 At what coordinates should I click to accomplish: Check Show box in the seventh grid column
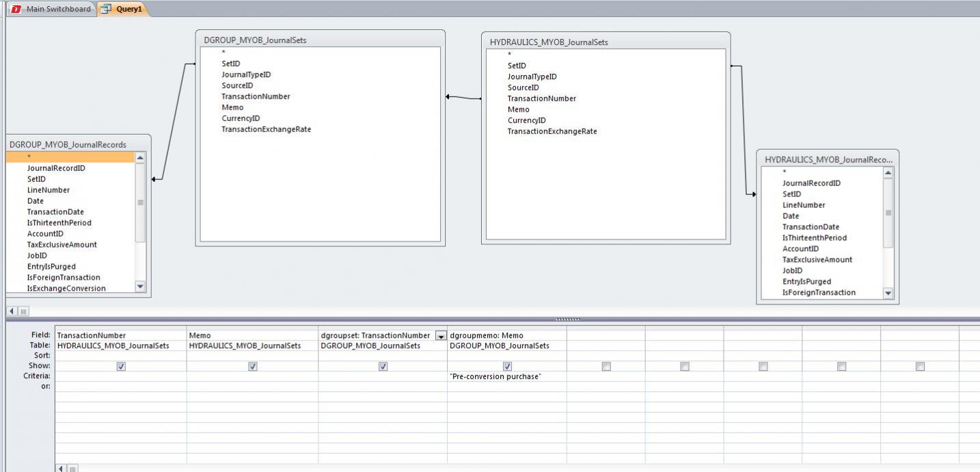click(x=763, y=367)
